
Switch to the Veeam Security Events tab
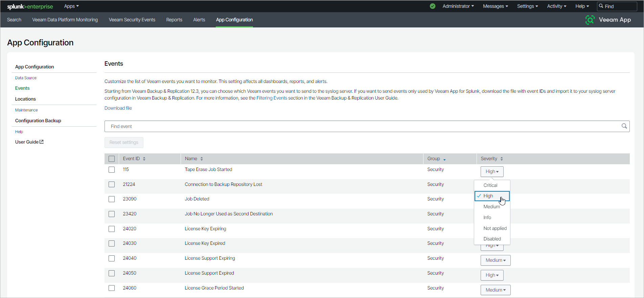click(132, 20)
